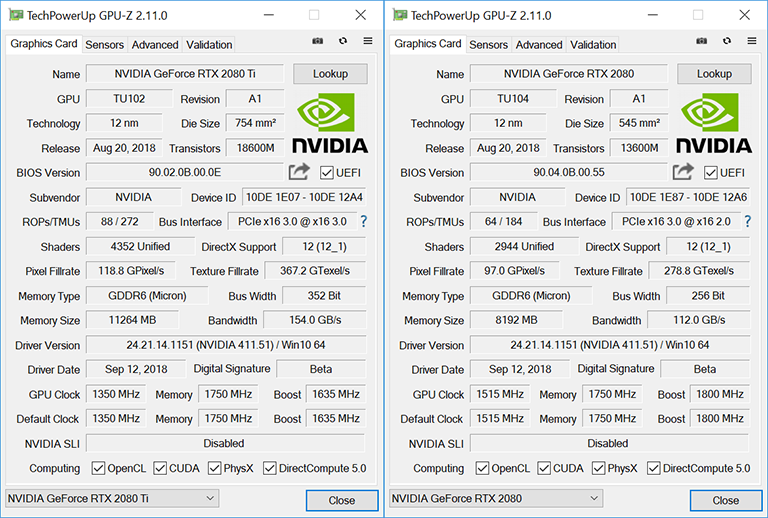Click the Device ID field 10DE 1E07 - 10DE 12A4
The width and height of the screenshot is (768, 518).
click(304, 197)
